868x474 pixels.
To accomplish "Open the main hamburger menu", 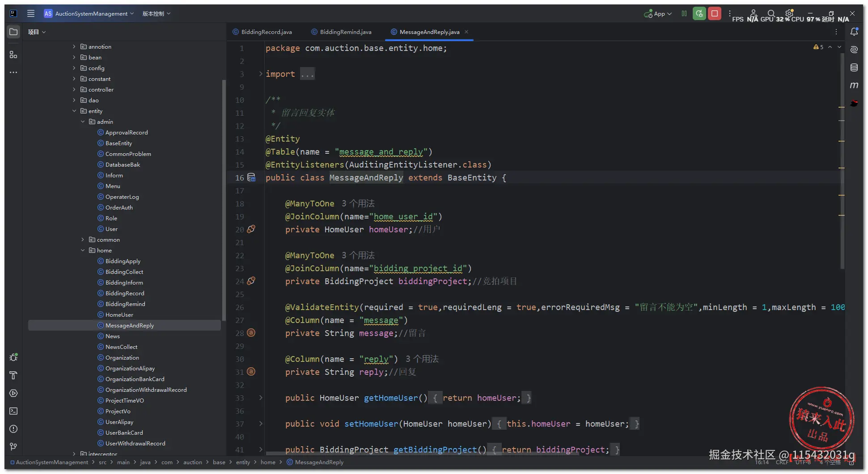I will point(31,13).
